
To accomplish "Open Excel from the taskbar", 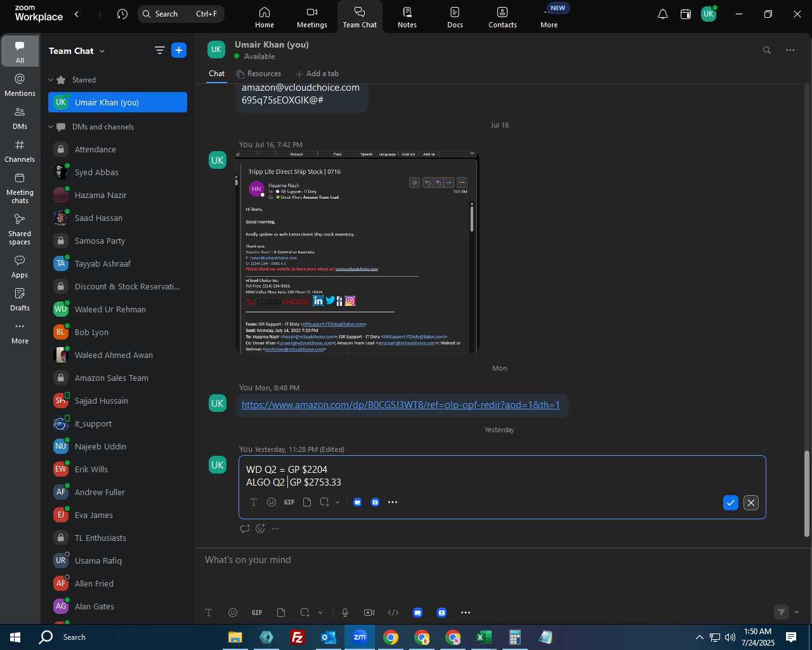I will click(483, 637).
